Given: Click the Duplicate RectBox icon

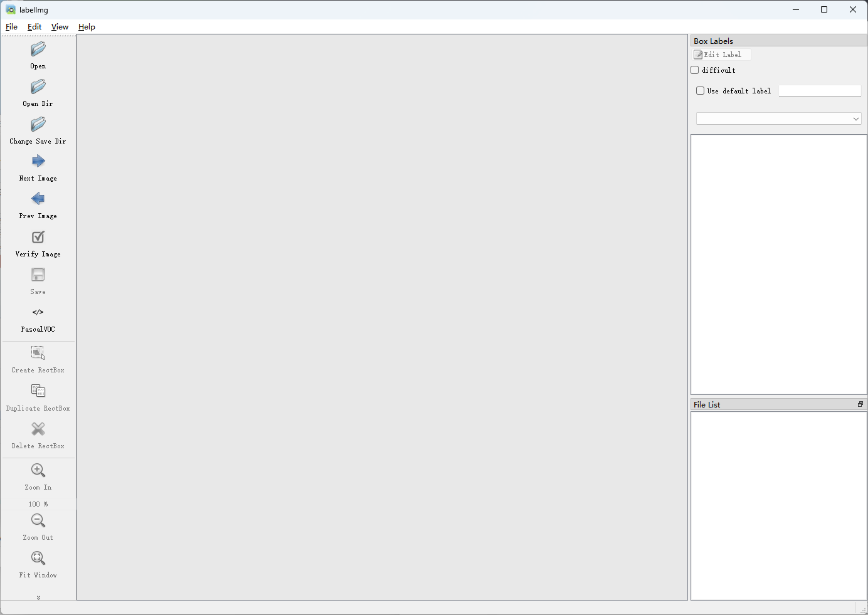Looking at the screenshot, I should (38, 391).
